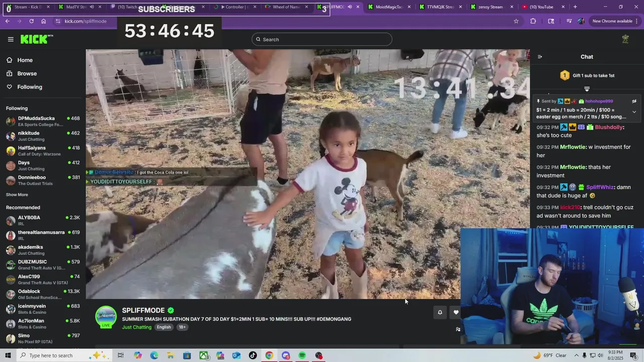Click SpliffWhiz username in chat
The width and height of the screenshot is (644, 362).
(x=600, y=187)
